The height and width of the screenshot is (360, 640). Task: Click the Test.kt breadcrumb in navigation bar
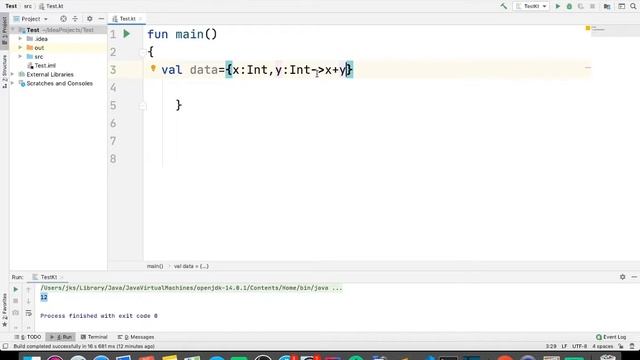tap(51, 6)
